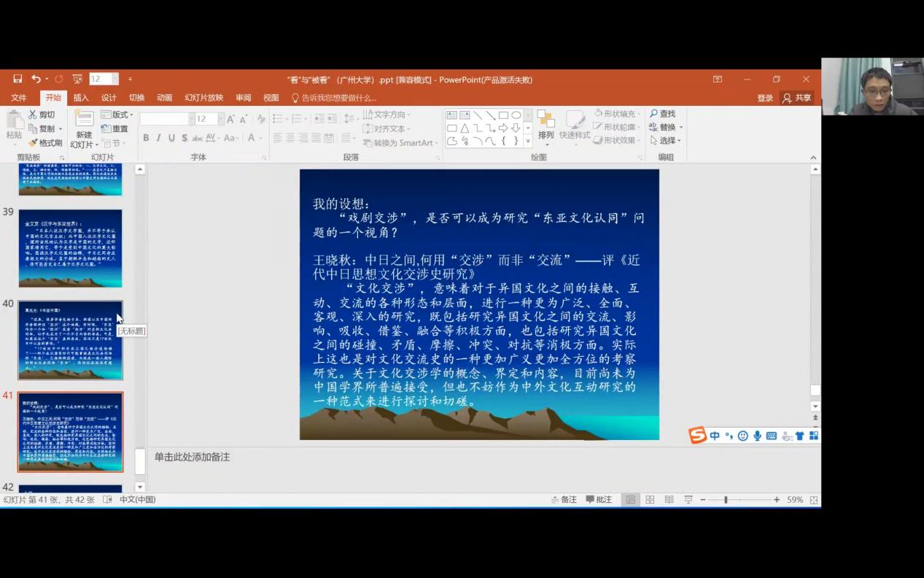Click the Share (共享) button
The width and height of the screenshot is (924, 578).
796,98
